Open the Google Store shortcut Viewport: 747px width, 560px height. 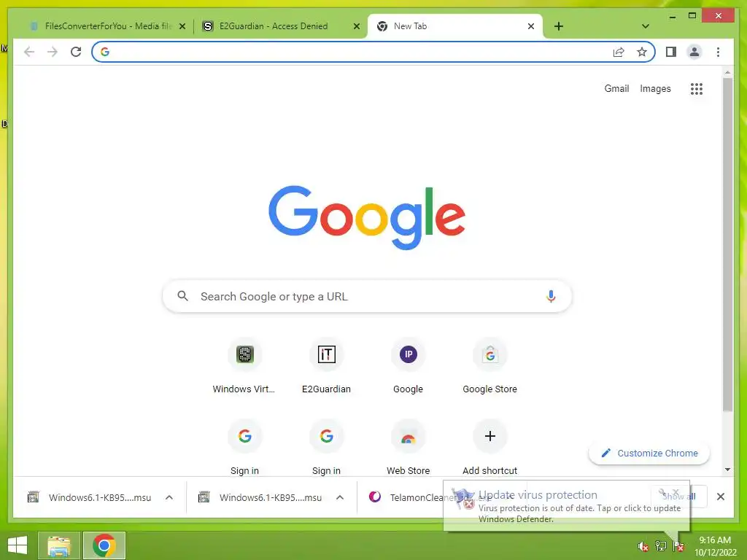(489, 366)
